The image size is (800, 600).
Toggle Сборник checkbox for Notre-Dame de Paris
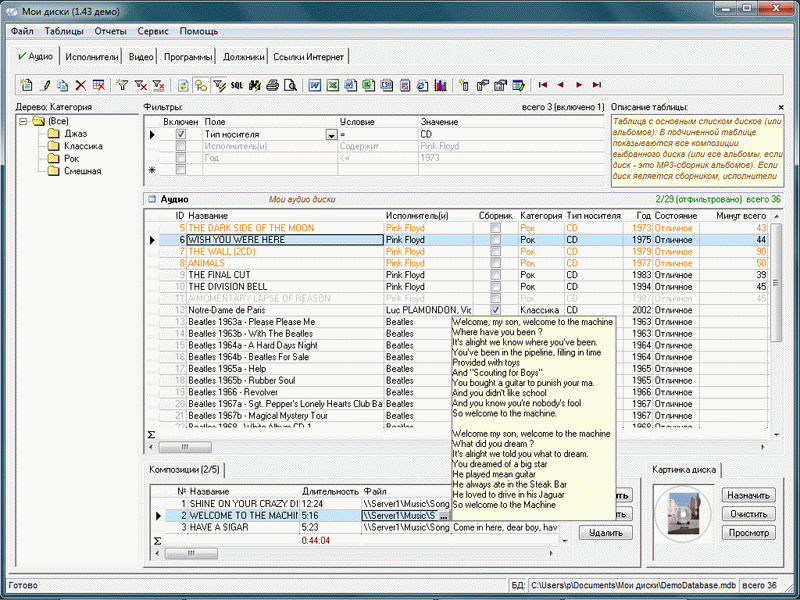(x=495, y=310)
